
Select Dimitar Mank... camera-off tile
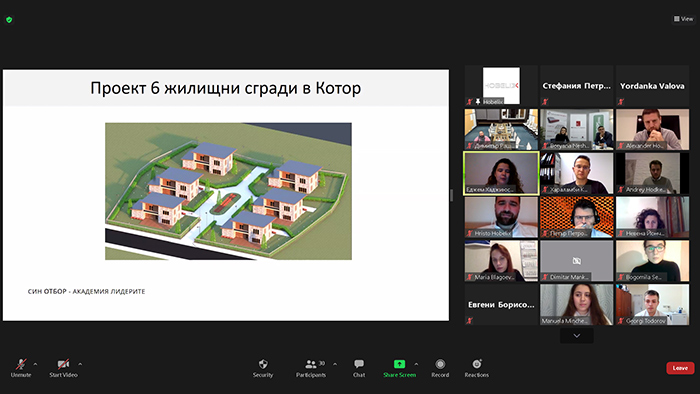(577, 261)
